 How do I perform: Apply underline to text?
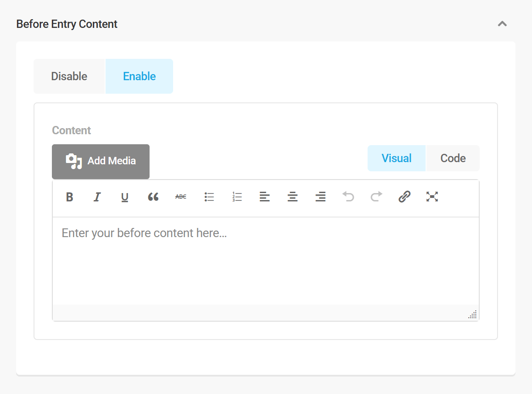pyautogui.click(x=125, y=197)
